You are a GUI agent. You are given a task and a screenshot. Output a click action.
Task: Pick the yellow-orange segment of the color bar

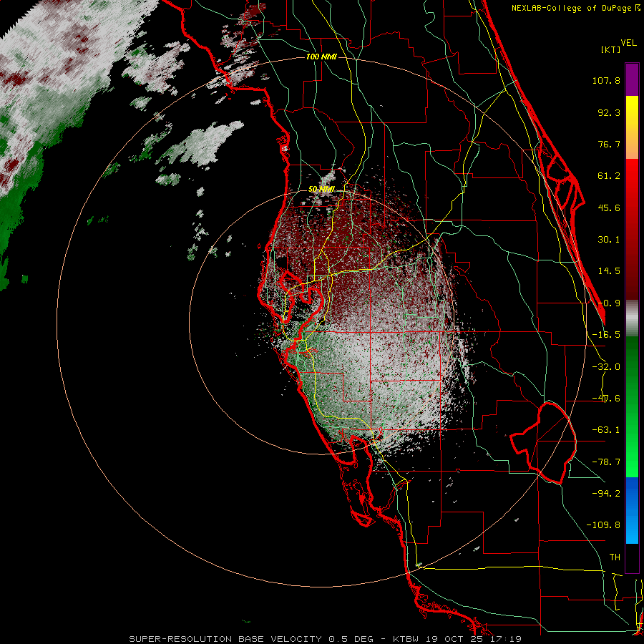pyautogui.click(x=632, y=127)
